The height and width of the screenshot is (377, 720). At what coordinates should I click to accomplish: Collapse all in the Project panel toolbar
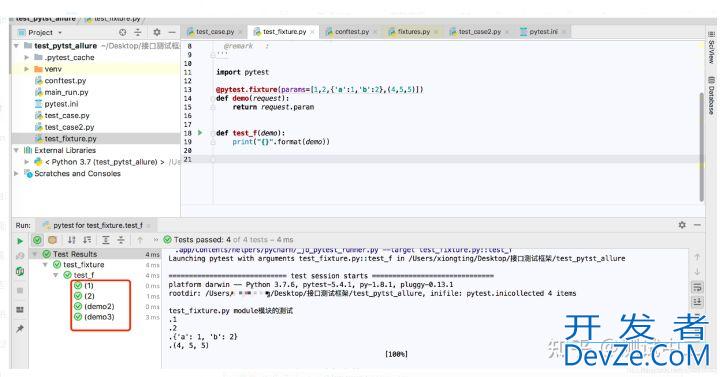[x=138, y=33]
